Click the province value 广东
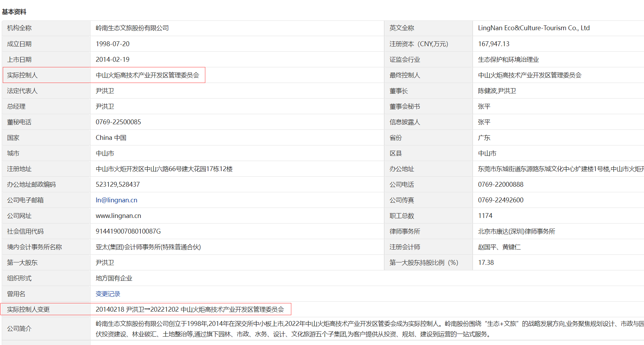Viewport: 644px width, 345px height. point(484,138)
